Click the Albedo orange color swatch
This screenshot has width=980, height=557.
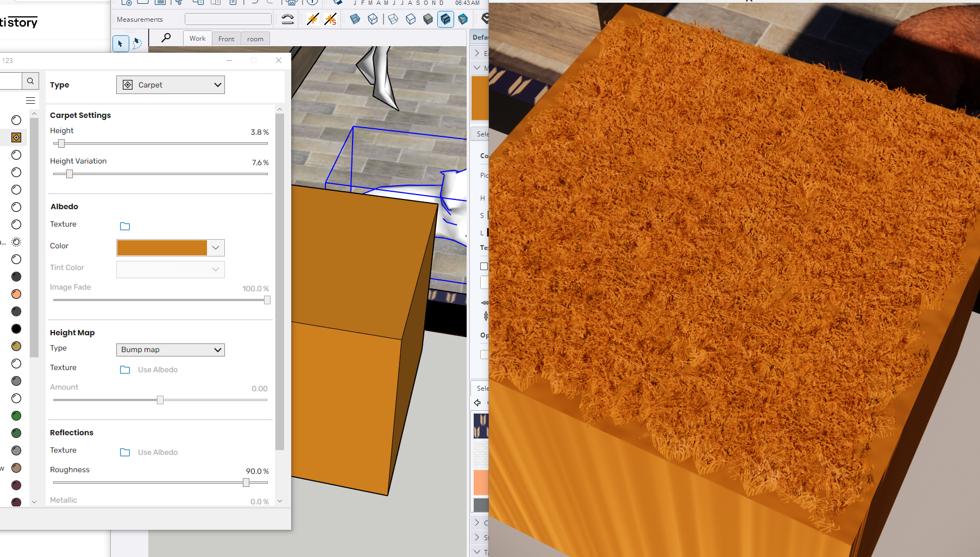(x=162, y=248)
